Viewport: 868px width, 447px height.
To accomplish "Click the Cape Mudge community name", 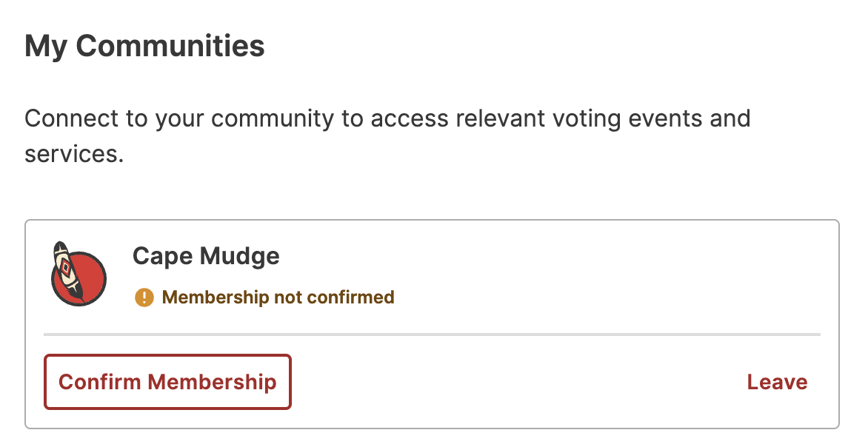I will click(x=206, y=256).
